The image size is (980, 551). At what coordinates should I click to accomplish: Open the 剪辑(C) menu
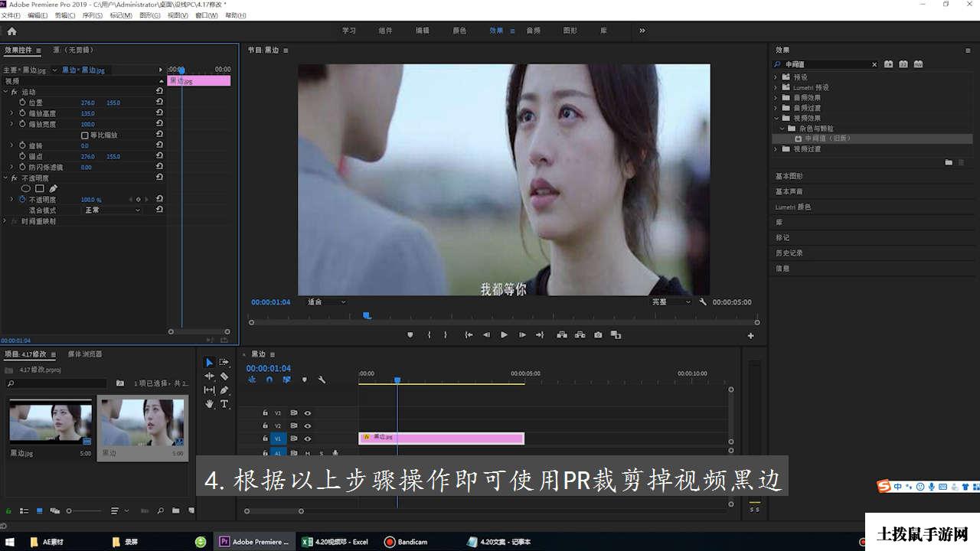(64, 15)
